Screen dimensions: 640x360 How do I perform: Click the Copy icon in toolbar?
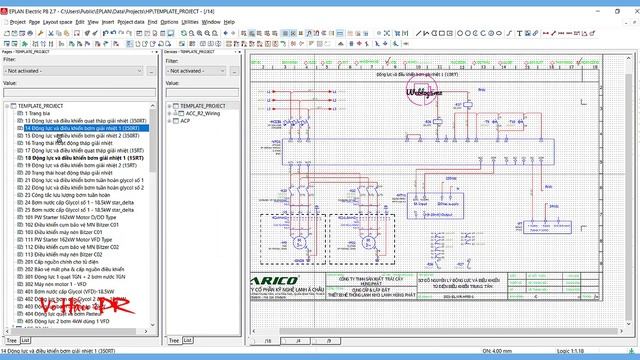[x=58, y=33]
